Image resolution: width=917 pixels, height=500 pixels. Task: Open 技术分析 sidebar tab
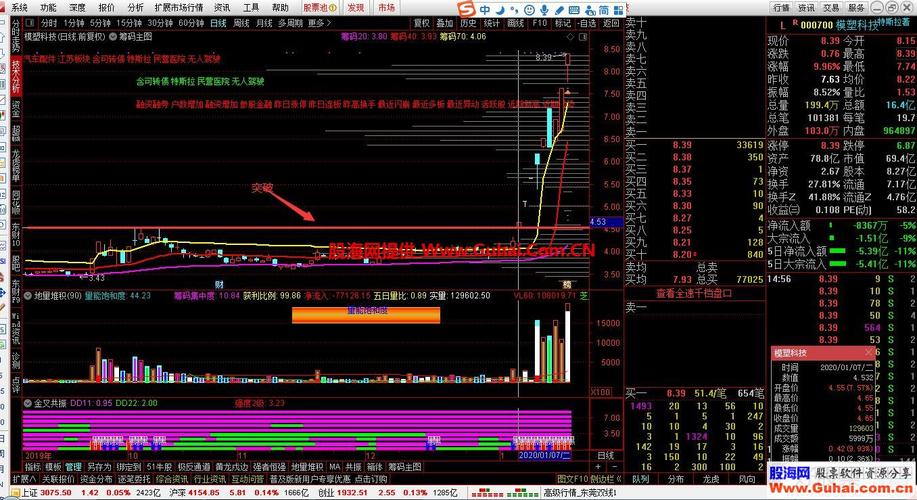click(16, 75)
